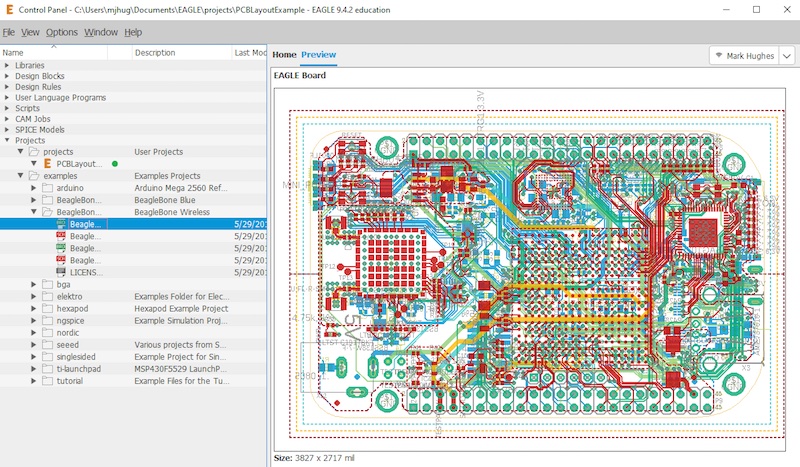Image resolution: width=800 pixels, height=467 pixels.
Task: Click the schematic file icon directly below highlighted row
Action: coord(61,236)
